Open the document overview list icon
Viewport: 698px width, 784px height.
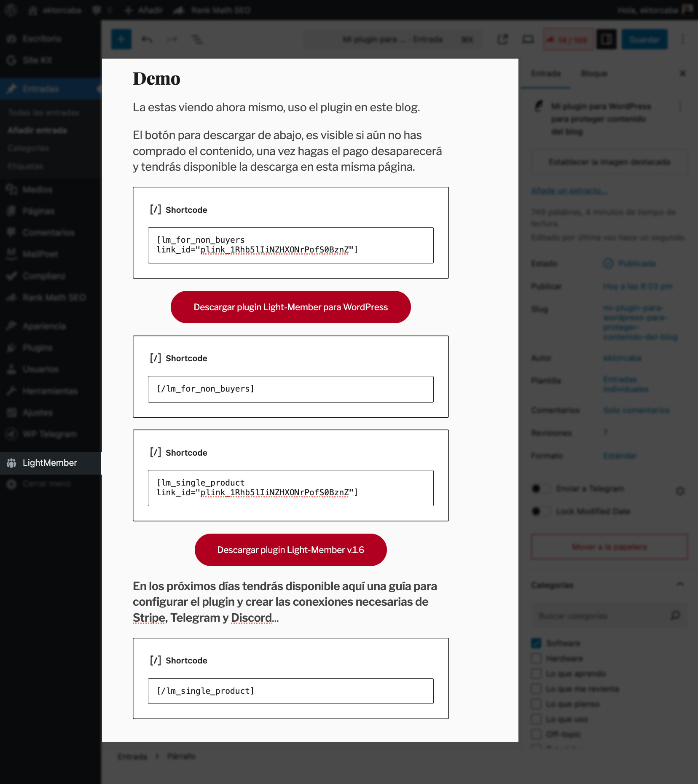197,40
